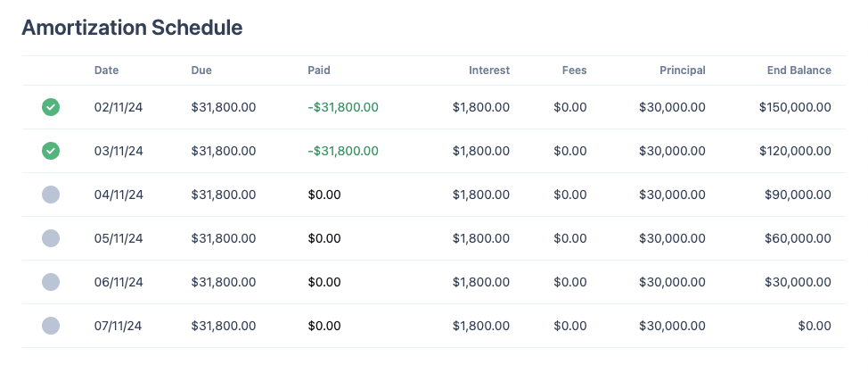Click the Principal column header
The image size is (868, 373).
[x=683, y=70]
